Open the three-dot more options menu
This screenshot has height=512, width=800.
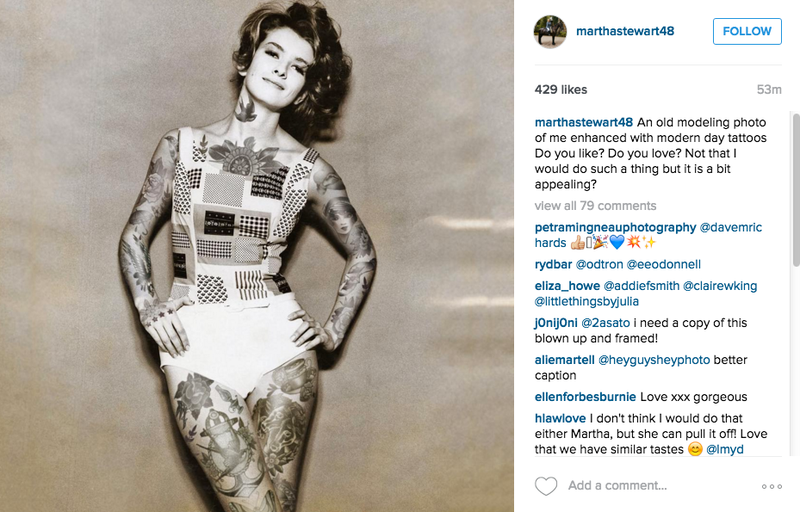click(771, 486)
